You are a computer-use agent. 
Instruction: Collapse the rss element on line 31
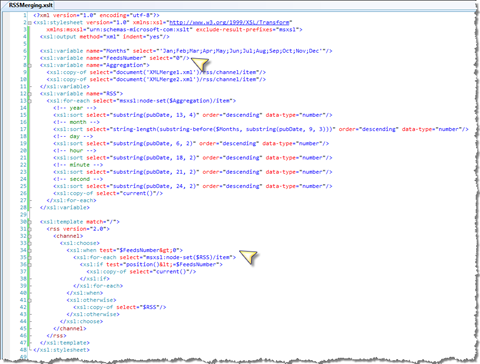click(30, 229)
